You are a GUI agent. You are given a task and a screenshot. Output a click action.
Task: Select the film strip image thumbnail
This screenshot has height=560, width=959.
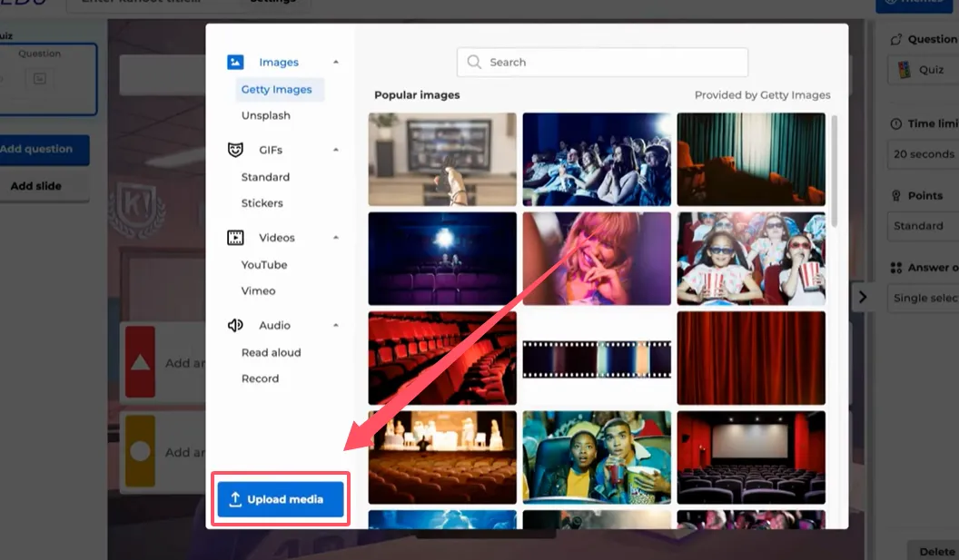point(597,359)
